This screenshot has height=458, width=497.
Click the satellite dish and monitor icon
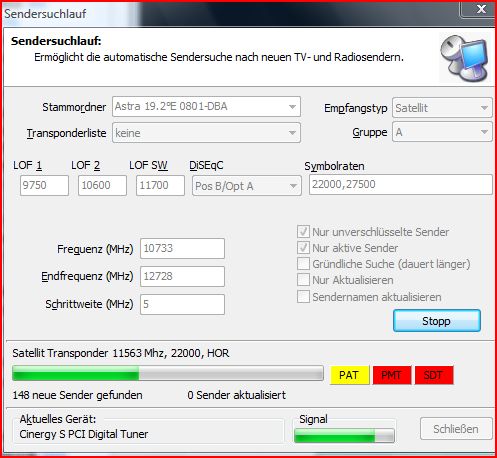[x=465, y=57]
